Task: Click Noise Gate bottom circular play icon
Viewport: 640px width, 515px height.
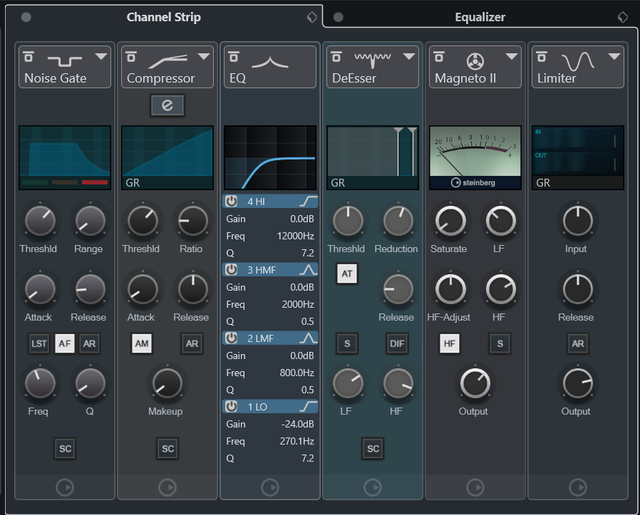Action: 64,487
